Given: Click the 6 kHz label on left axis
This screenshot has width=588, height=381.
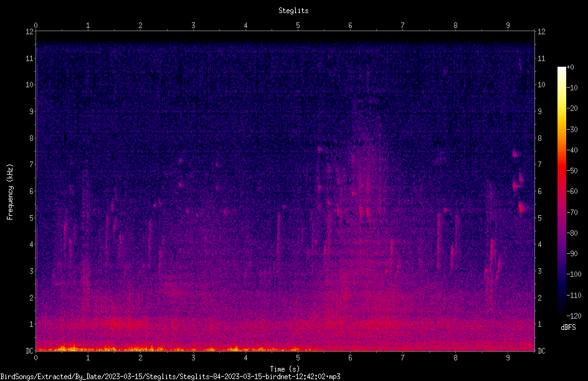Looking at the screenshot, I should [32, 191].
